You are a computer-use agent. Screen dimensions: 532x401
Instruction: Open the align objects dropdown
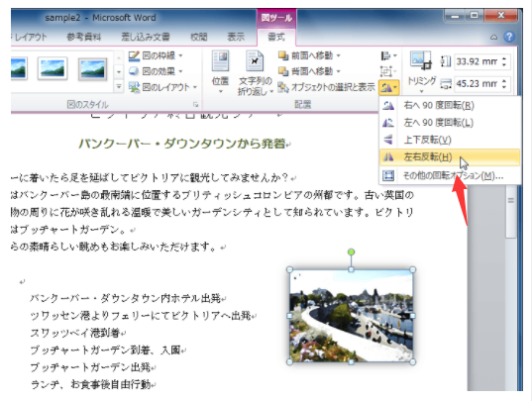coord(388,55)
